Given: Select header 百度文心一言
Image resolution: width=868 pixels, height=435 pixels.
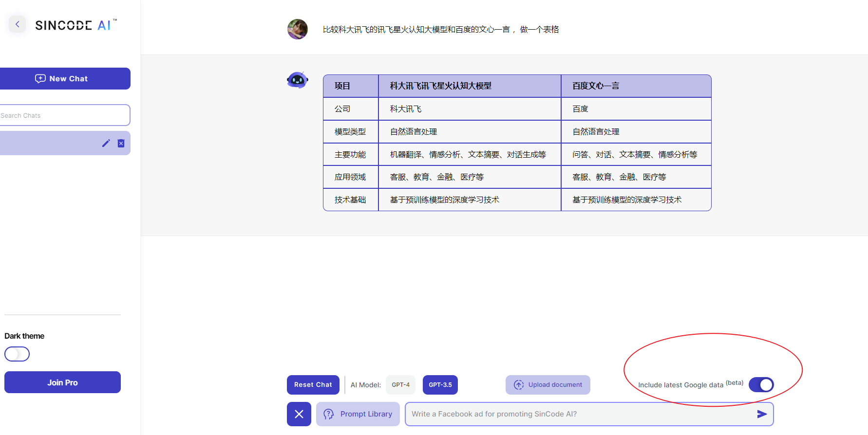Looking at the screenshot, I should (596, 86).
